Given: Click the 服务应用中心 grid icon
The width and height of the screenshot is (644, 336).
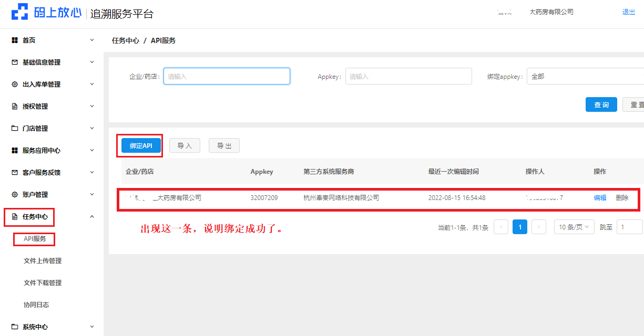Looking at the screenshot, I should (15, 151).
